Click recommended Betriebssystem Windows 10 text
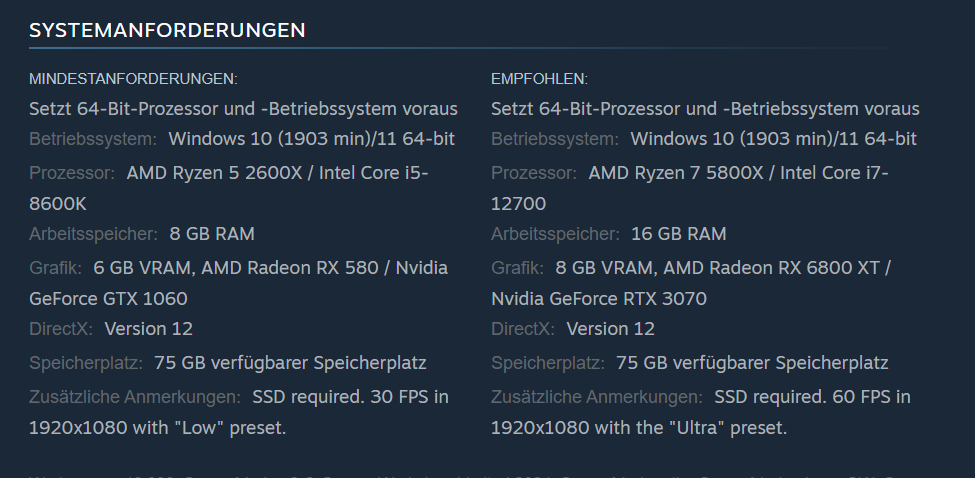The height and width of the screenshot is (478, 975). (x=774, y=139)
